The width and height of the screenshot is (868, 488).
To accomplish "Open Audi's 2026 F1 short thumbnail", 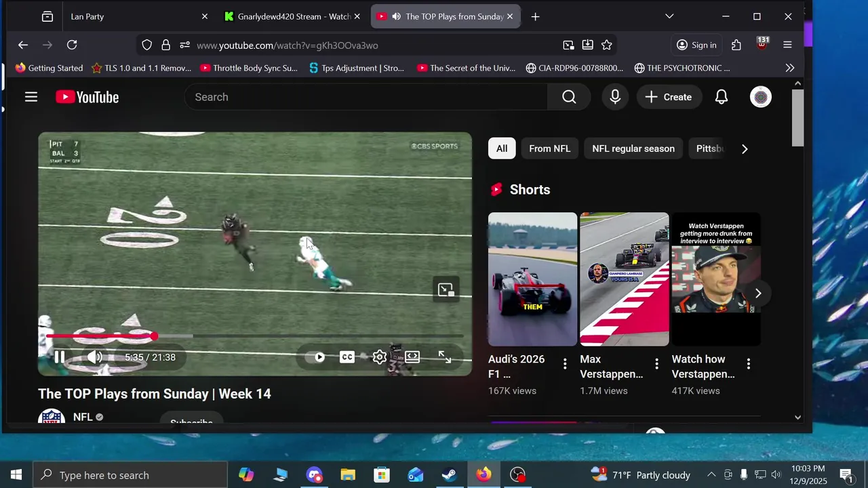I will 532,279.
